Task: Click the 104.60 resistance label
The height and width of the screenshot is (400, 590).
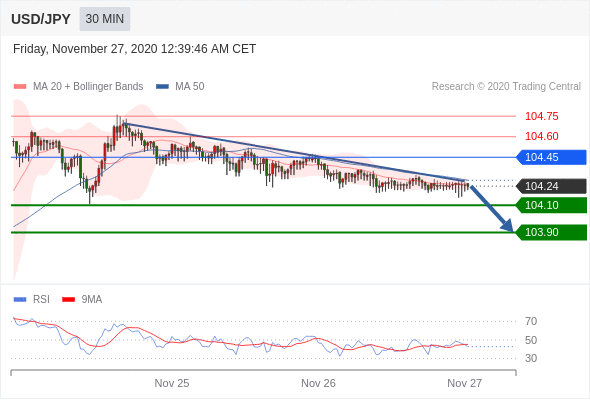Action: (541, 136)
